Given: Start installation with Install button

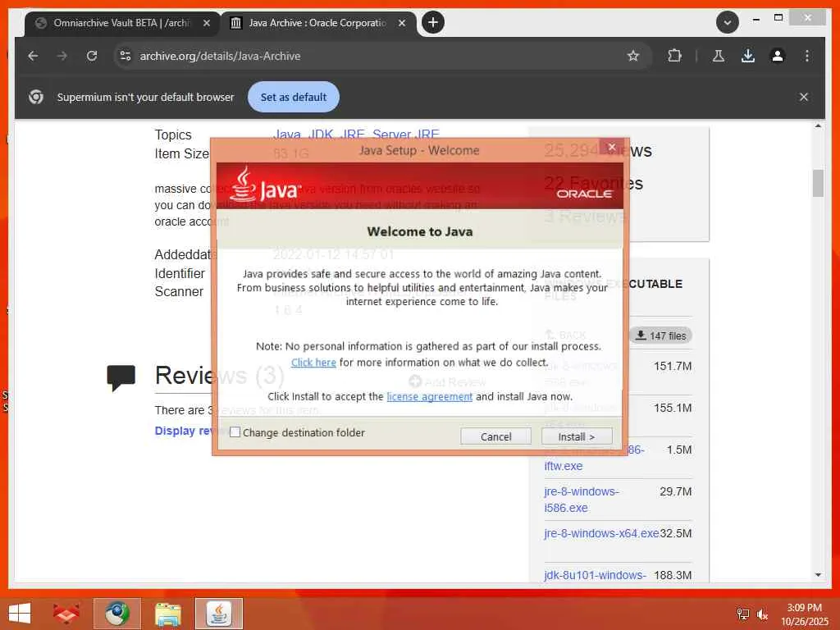Looking at the screenshot, I should point(577,436).
